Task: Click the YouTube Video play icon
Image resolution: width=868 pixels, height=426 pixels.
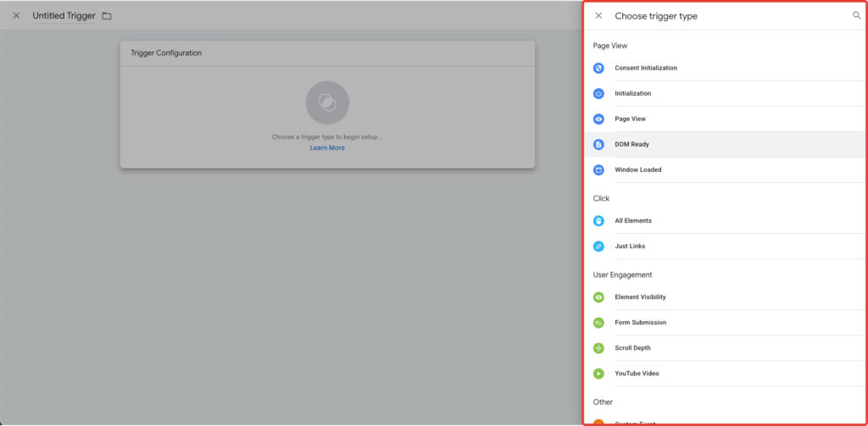Action: 598,373
